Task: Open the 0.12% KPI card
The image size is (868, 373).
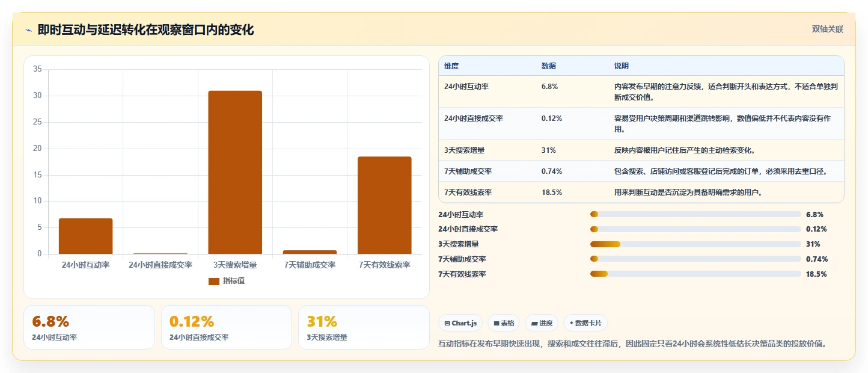Action: click(227, 327)
